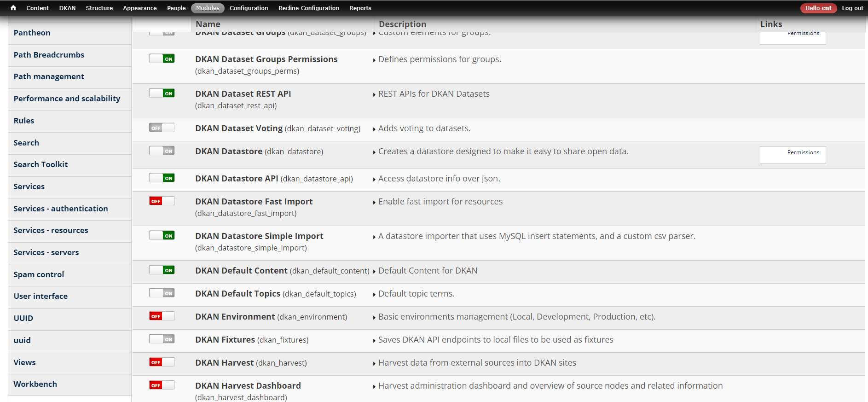Enable the DKAN Environment switch

tap(162, 316)
